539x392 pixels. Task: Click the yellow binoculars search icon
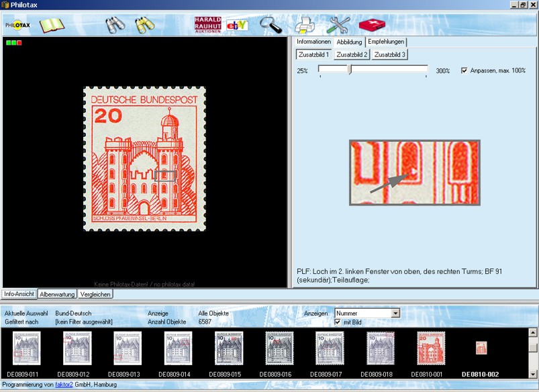click(x=145, y=26)
